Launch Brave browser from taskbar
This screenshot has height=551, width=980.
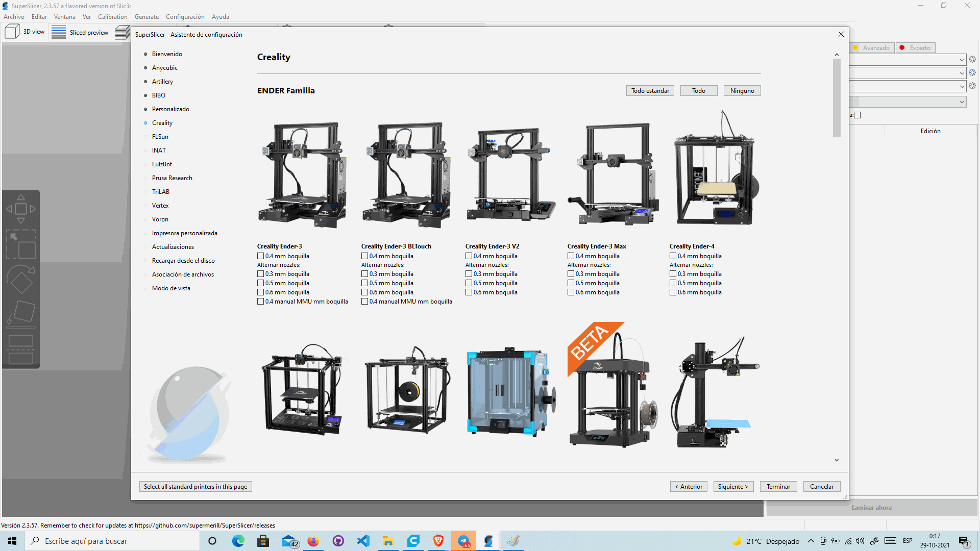pos(438,541)
